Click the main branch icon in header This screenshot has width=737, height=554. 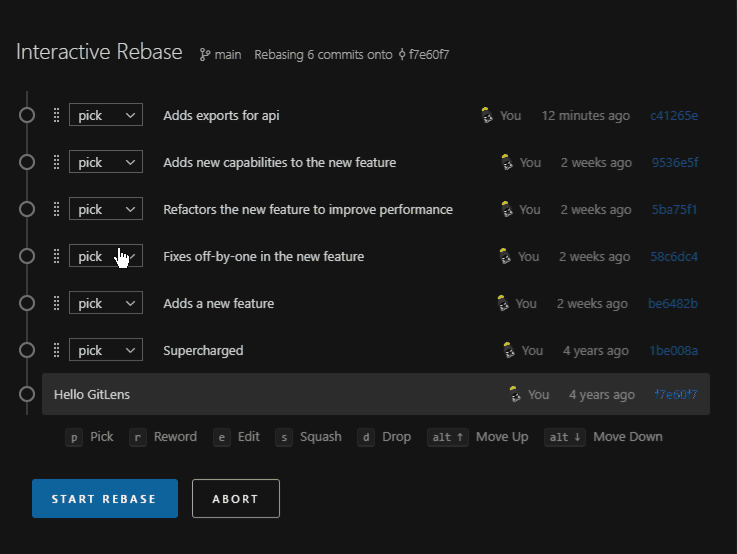(x=205, y=55)
